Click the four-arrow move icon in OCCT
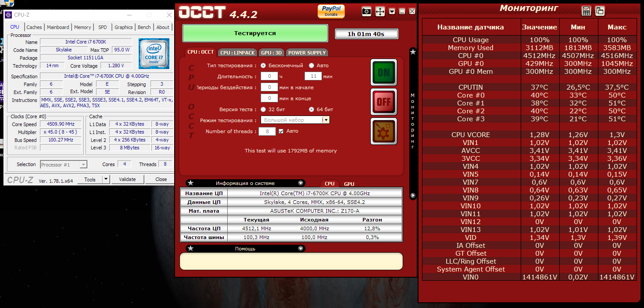The image size is (644, 308). click(379, 11)
